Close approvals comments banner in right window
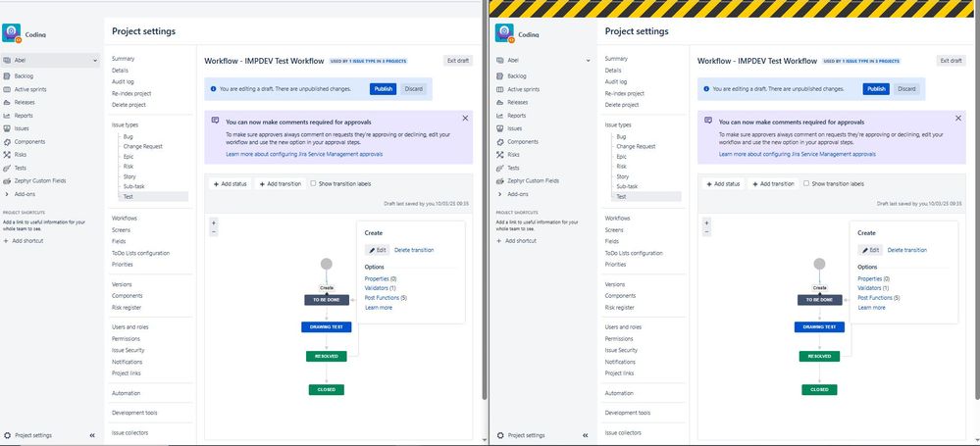 tap(958, 118)
